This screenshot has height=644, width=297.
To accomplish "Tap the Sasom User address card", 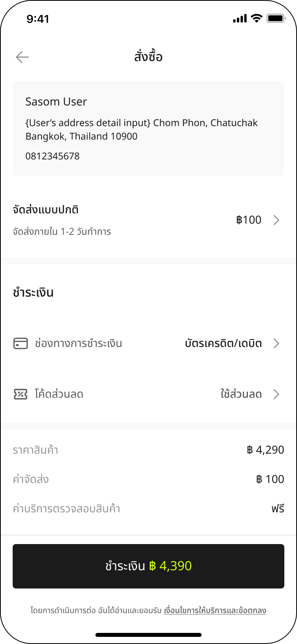I will pyautogui.click(x=148, y=128).
